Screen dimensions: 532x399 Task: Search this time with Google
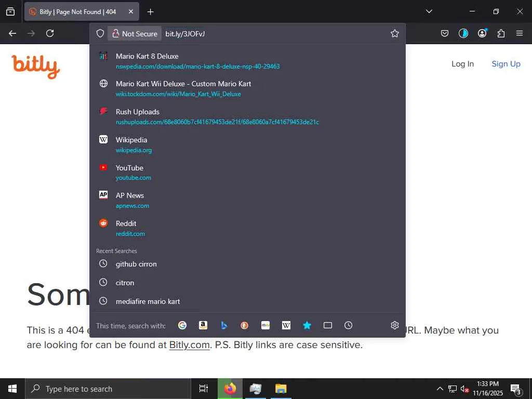point(182,325)
